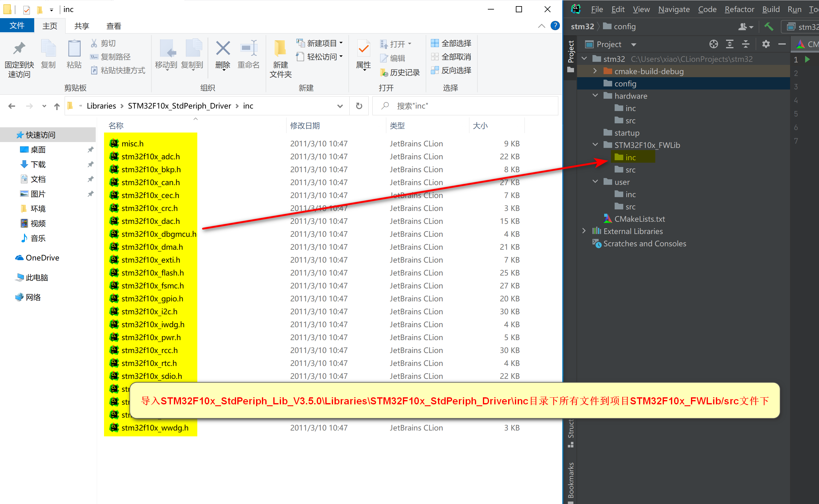819x504 pixels.
Task: Click Paste shortcut (粘贴快捷方式)
Action: [118, 70]
